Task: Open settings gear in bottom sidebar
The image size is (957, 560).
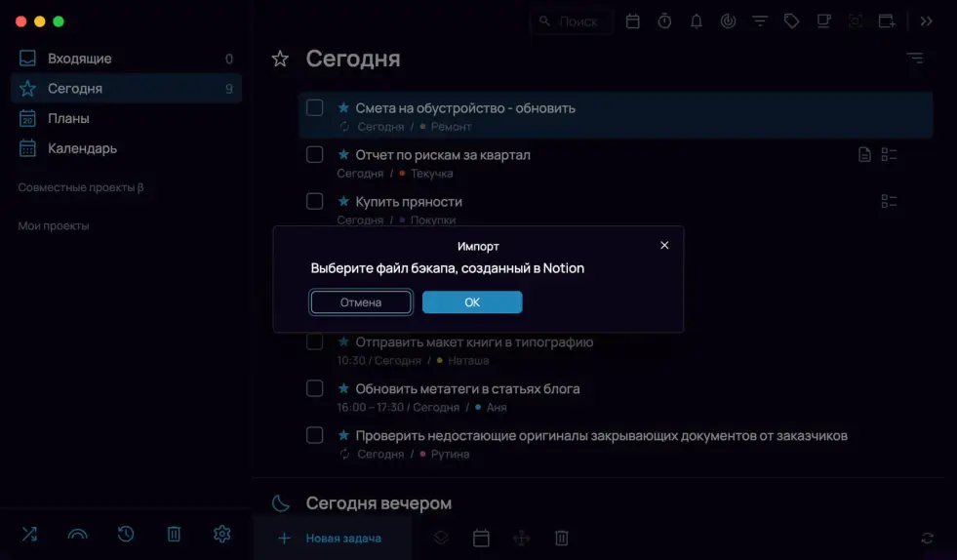Action: click(222, 534)
